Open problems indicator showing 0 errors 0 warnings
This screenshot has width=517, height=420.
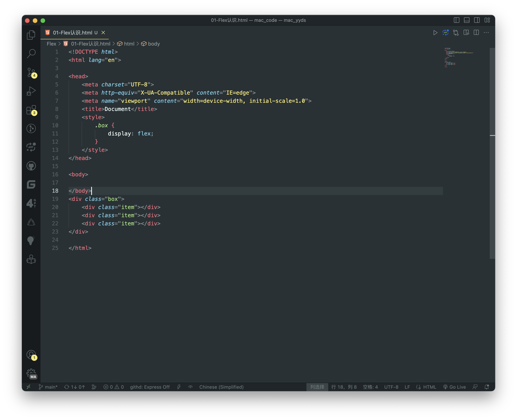click(114, 387)
